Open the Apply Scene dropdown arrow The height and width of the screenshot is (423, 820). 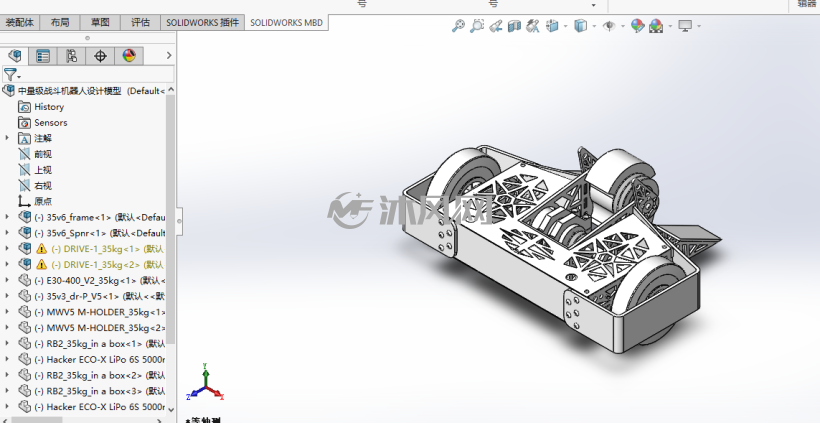pyautogui.click(x=670, y=26)
